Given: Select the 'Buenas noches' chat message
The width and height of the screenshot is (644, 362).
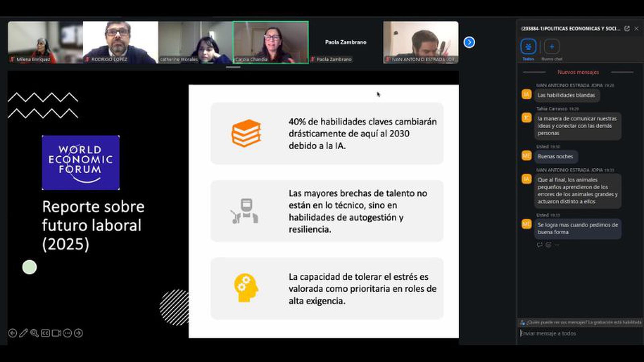Looking at the screenshot, I should coord(556,157).
